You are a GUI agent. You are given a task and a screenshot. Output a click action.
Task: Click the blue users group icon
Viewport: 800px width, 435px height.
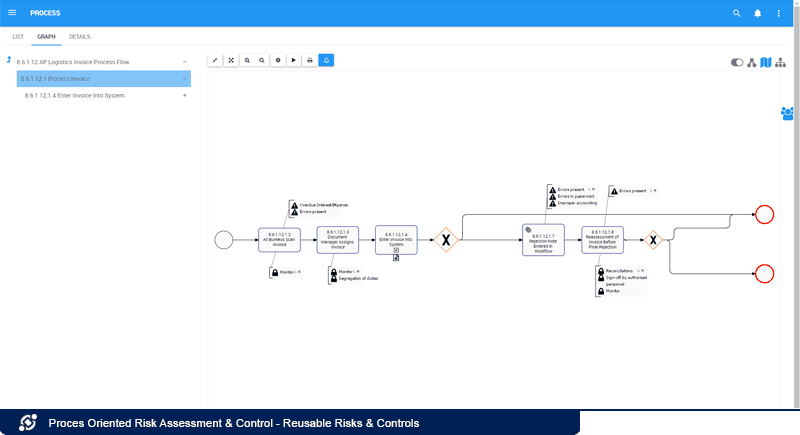pyautogui.click(x=787, y=113)
